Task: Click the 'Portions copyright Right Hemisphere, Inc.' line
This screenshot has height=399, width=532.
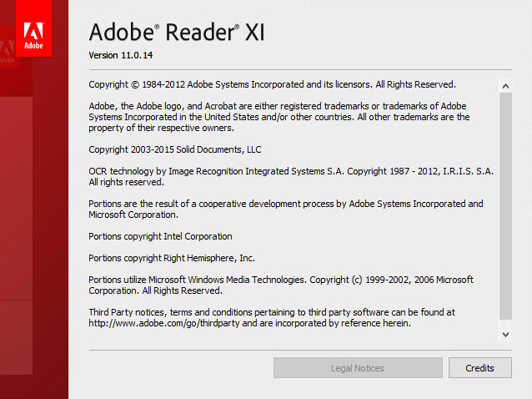Action: pyautogui.click(x=172, y=258)
